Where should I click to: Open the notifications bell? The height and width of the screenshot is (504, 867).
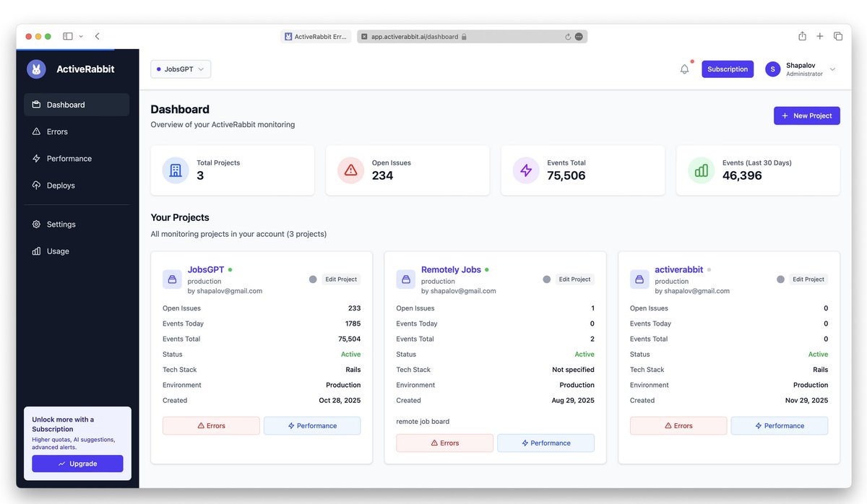click(684, 69)
